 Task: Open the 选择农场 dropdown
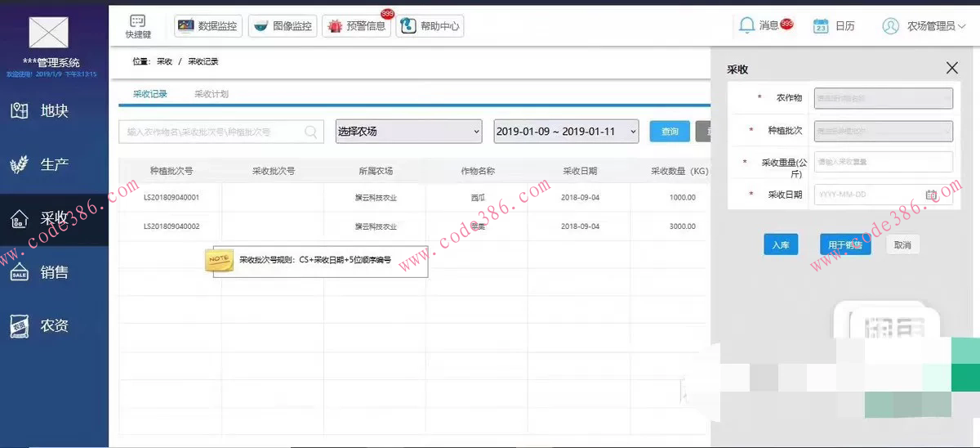[x=409, y=131]
